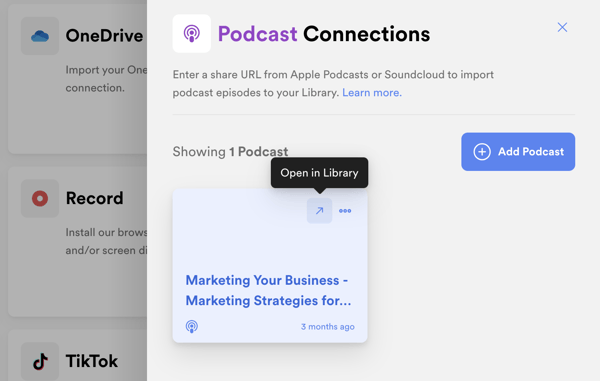Click the Add Podcast button

coord(518,151)
